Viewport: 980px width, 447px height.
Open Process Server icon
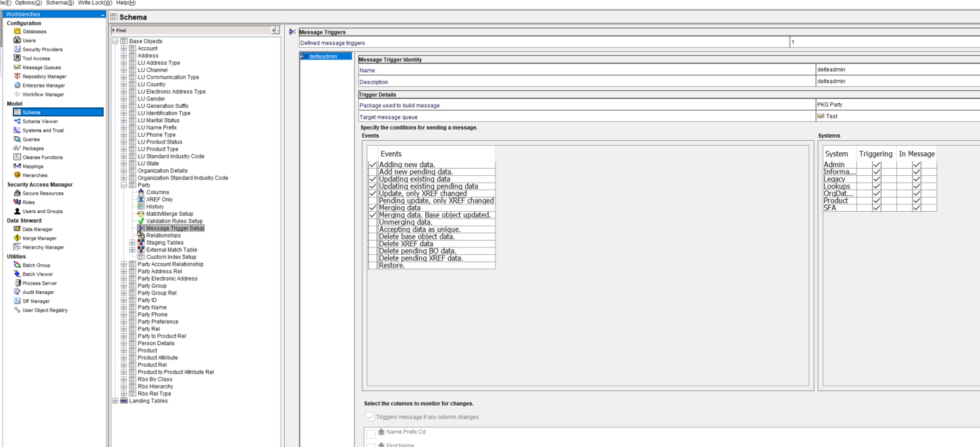pyautogui.click(x=17, y=283)
